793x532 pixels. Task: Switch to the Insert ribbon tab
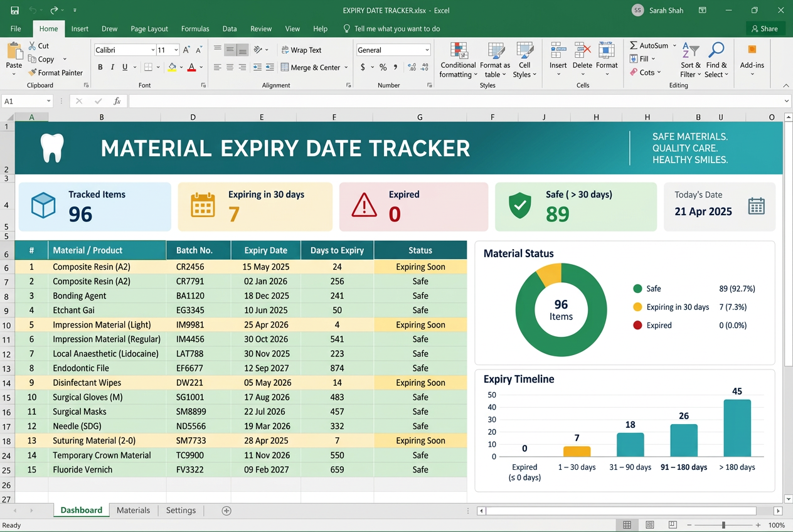[x=80, y=29]
